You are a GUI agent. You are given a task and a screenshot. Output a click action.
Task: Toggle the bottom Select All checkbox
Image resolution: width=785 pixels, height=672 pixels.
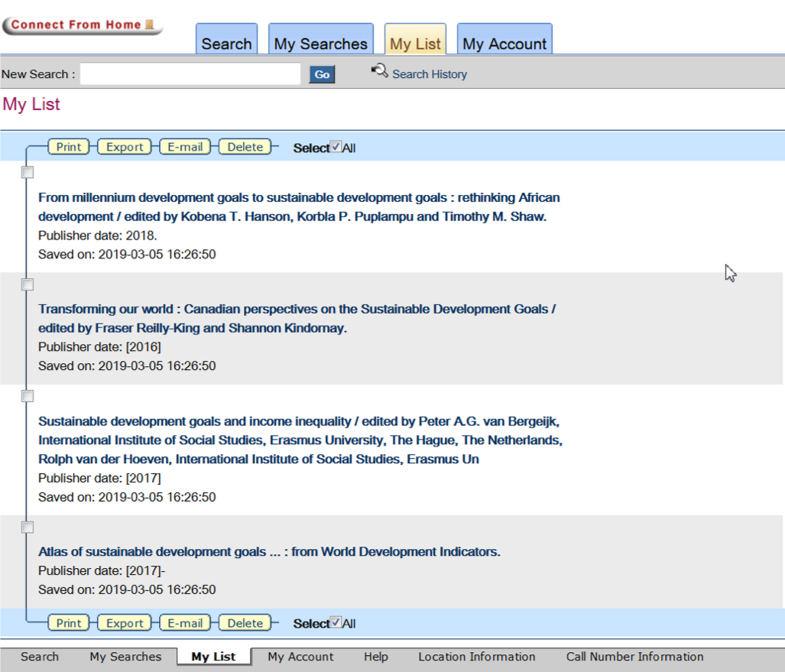pos(336,623)
